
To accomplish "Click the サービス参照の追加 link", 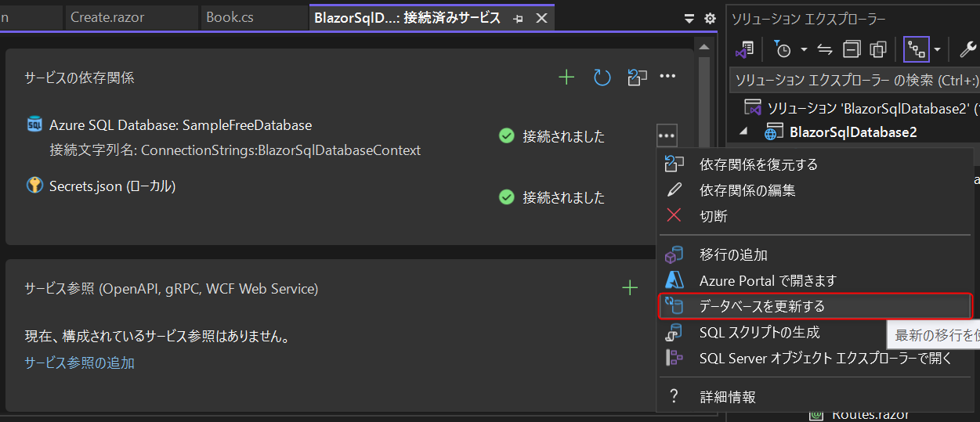I will click(79, 362).
